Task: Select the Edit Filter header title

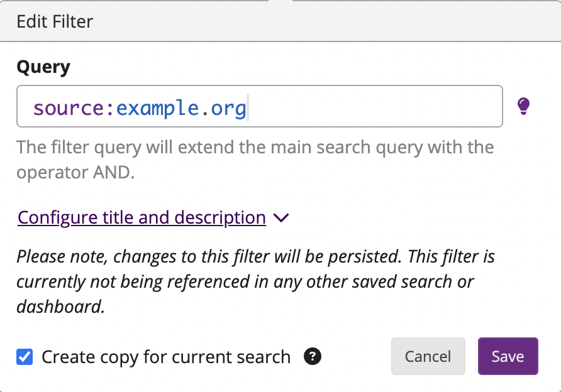Action: pos(55,21)
